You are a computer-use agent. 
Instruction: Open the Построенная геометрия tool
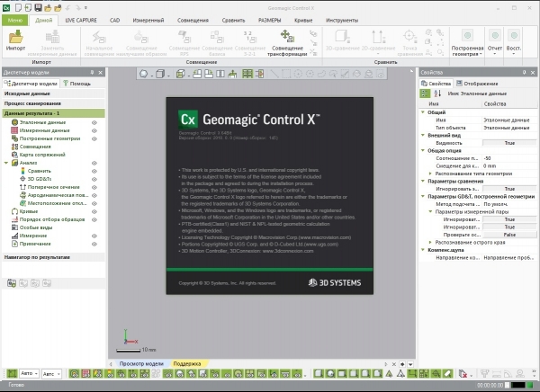point(467,43)
